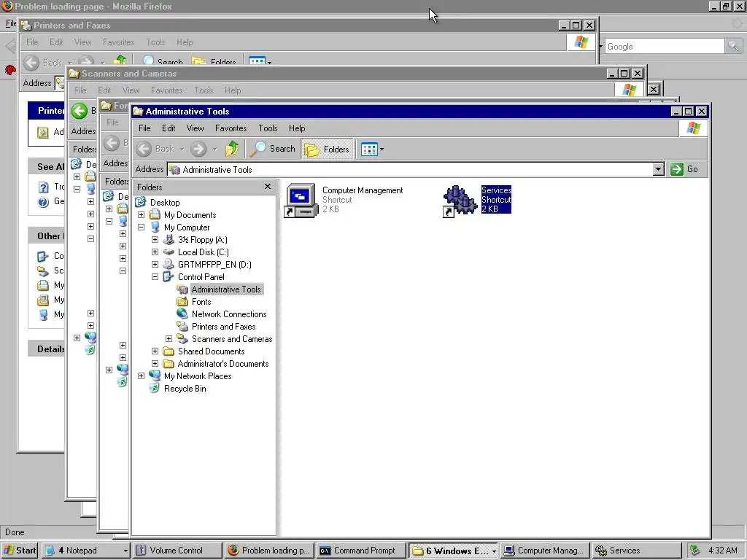Viewport: 747px width, 560px height.
Task: Switch to Computer Management on the taskbar
Action: 545,551
